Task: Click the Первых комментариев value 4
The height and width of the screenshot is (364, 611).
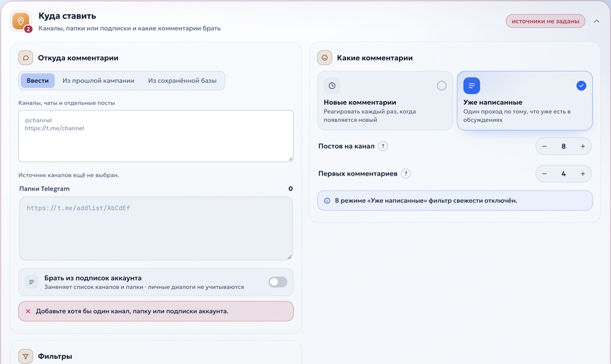Action: (563, 174)
